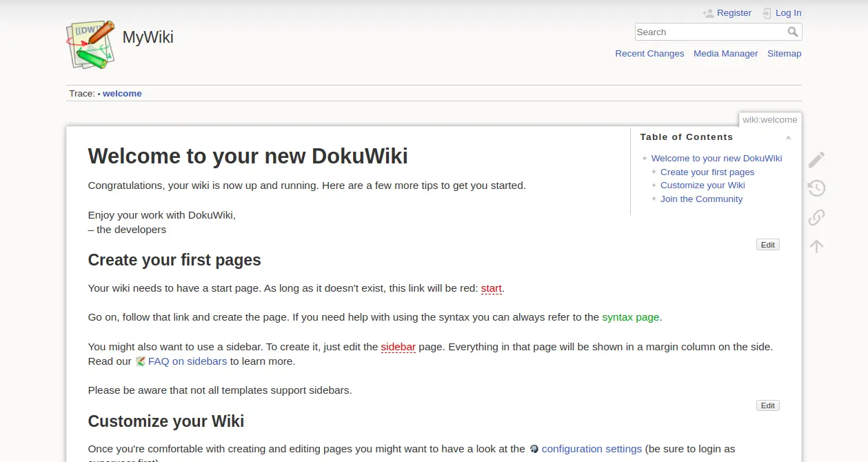
Task: Collapse the Table of Contents toggle arrow
Action: 788,138
